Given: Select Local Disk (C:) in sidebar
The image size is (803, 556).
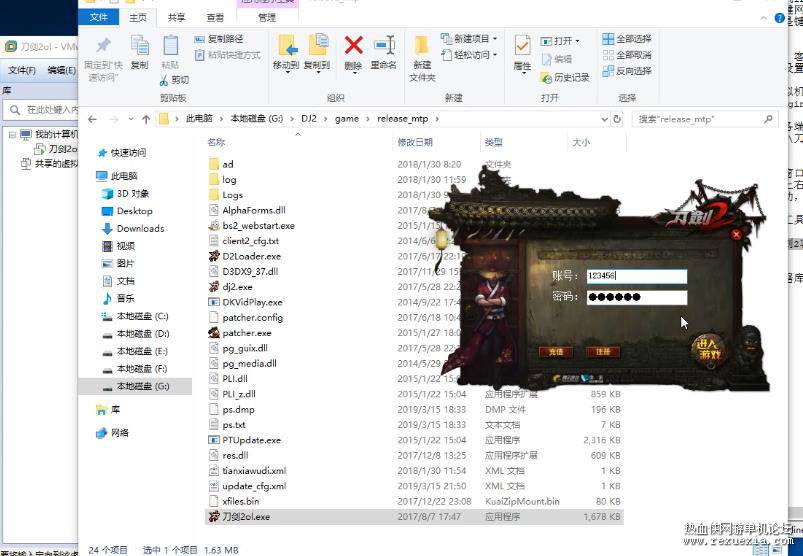Looking at the screenshot, I should pos(136,316).
